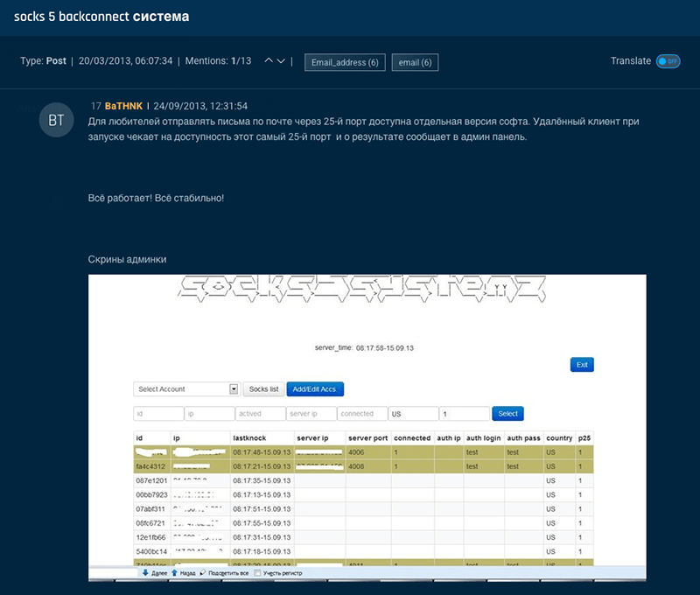The image size is (700, 595).
Task: Select the email (6) tag
Action: (x=416, y=61)
